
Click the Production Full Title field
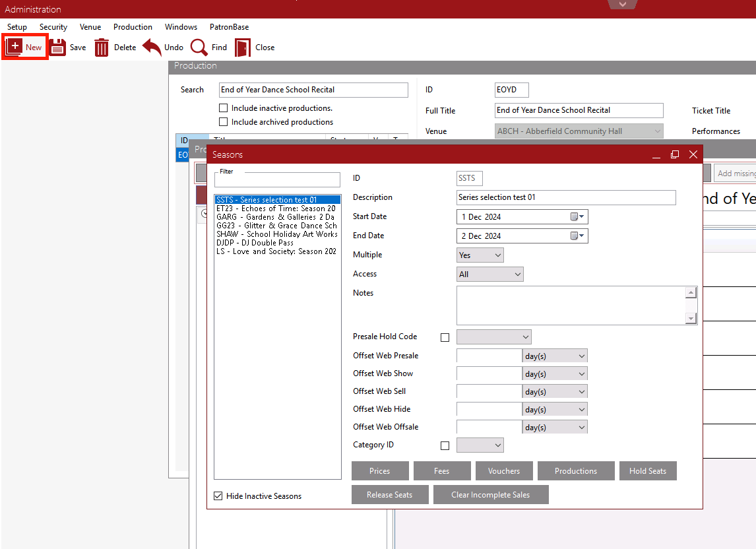[x=579, y=110]
